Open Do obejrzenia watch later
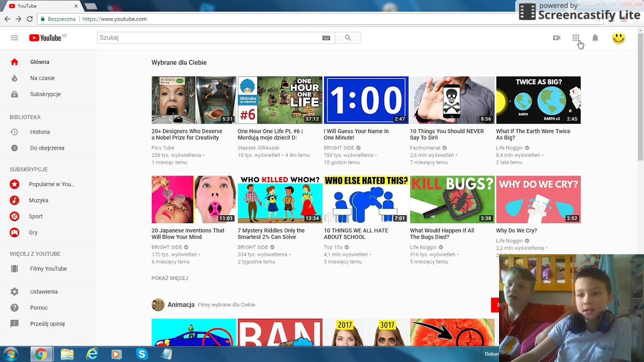The height and width of the screenshot is (362, 644). [x=48, y=148]
